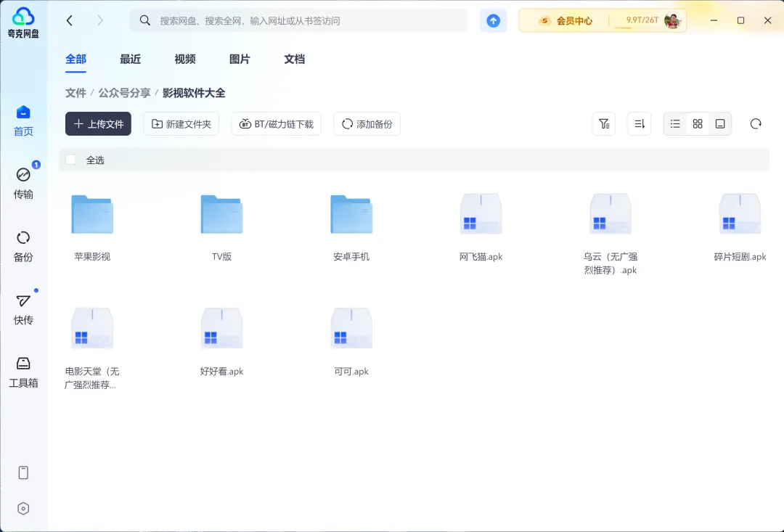Viewport: 784px width, 532px height.
Task: Select the 网飞猫.apk file icon
Action: coord(481,214)
